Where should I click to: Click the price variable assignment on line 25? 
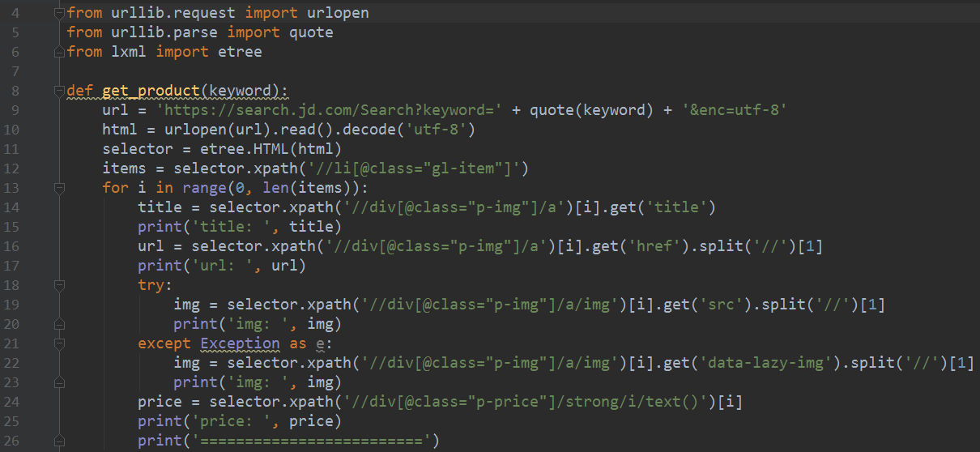click(161, 402)
